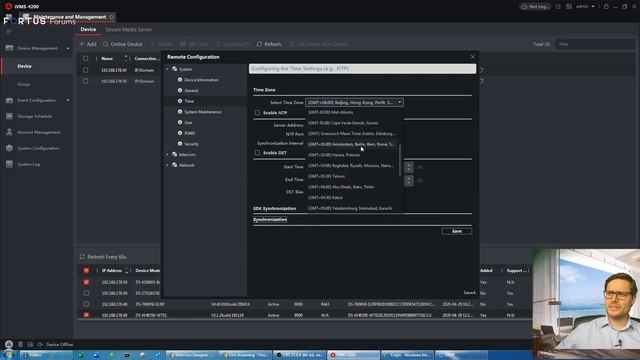
Task: Click the Online Device magnifier icon
Action: click(x=106, y=44)
